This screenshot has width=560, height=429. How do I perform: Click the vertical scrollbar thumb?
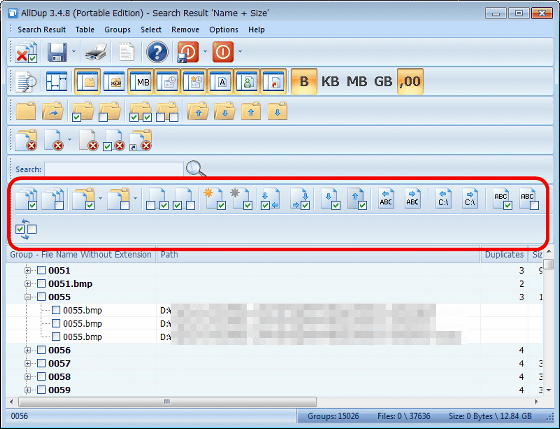pos(548,265)
